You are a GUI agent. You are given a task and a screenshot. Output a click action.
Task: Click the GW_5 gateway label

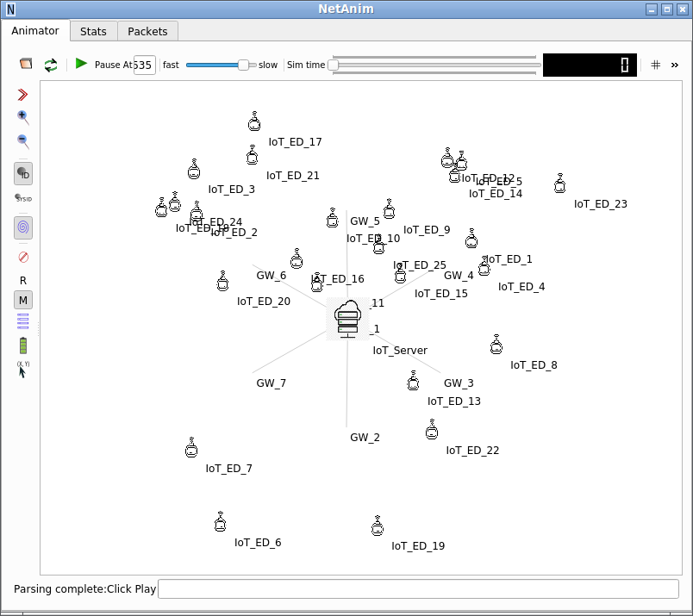point(365,221)
